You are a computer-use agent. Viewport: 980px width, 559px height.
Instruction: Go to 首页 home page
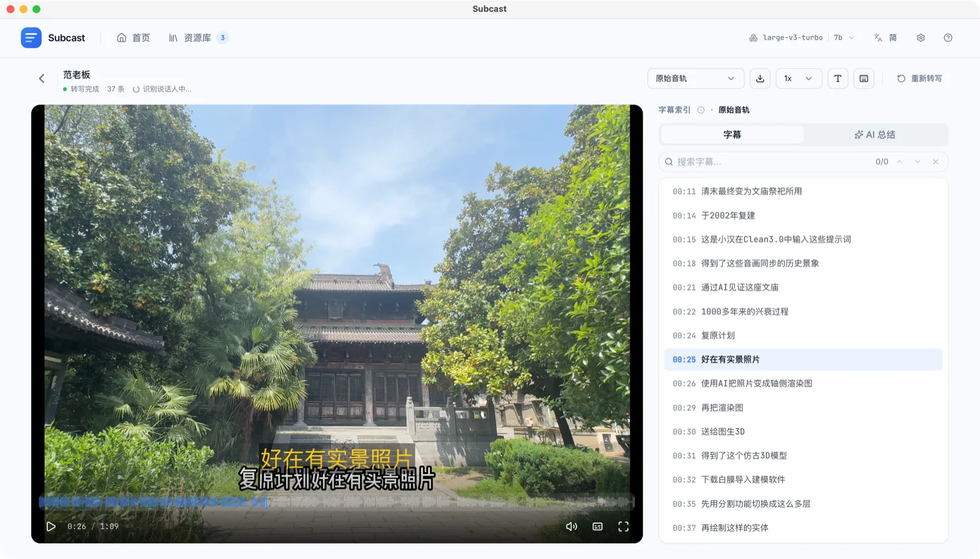pos(134,38)
